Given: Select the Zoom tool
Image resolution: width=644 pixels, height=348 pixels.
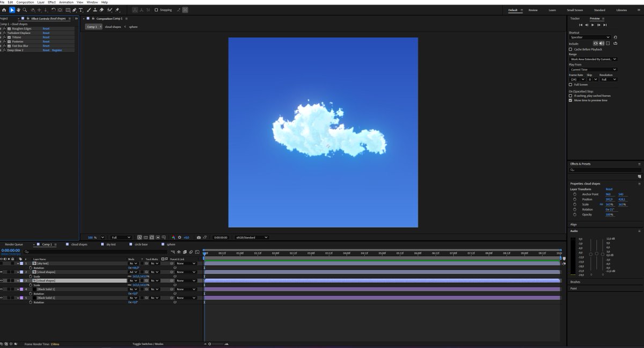Looking at the screenshot, I should [x=25, y=10].
